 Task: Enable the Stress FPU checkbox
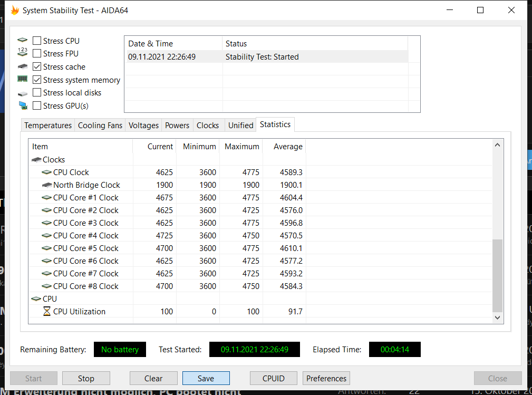tap(37, 54)
